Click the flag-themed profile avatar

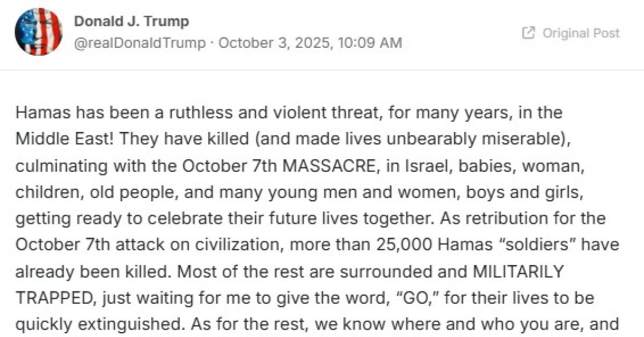(x=38, y=32)
